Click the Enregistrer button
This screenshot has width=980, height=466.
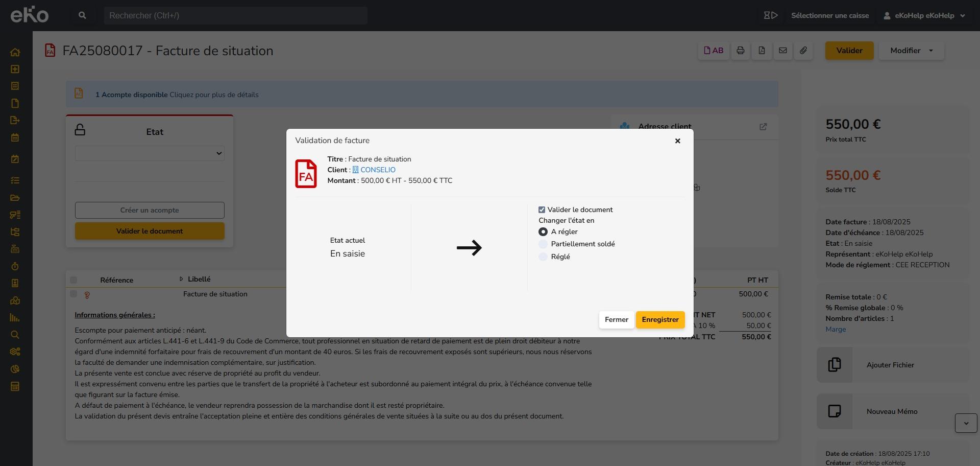tap(660, 320)
